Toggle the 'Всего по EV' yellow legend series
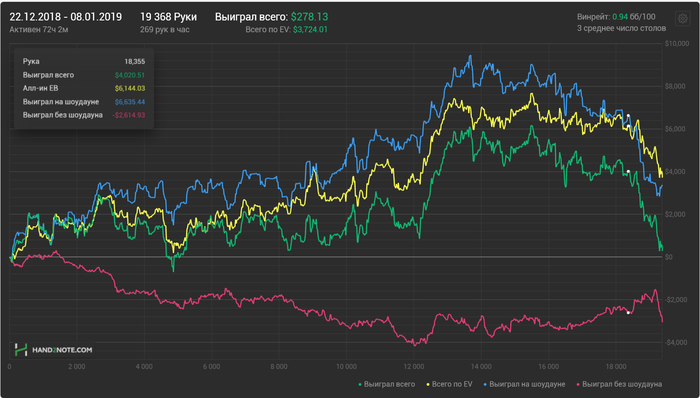This screenshot has height=398, width=700. [x=450, y=384]
